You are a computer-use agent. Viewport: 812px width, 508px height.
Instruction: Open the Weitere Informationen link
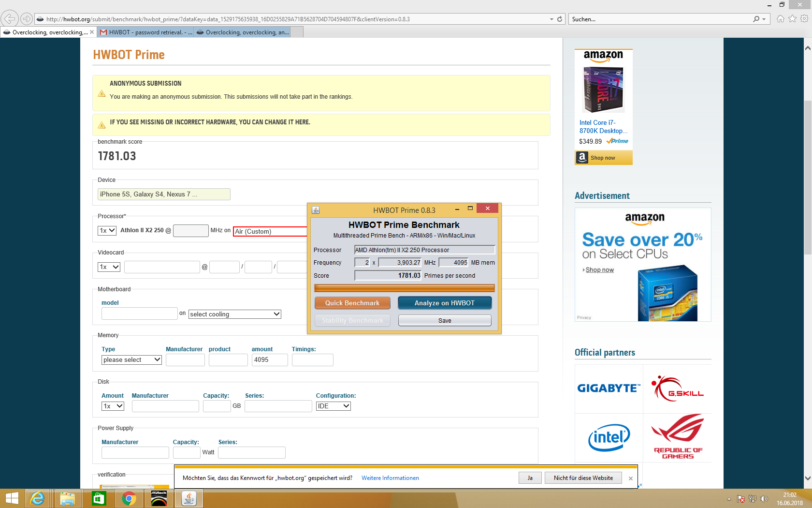coord(390,478)
